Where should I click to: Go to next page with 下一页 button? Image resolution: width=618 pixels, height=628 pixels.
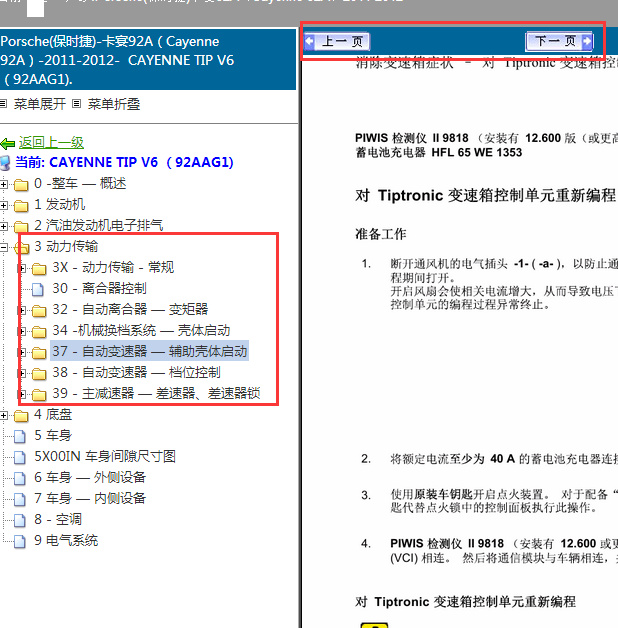(560, 41)
